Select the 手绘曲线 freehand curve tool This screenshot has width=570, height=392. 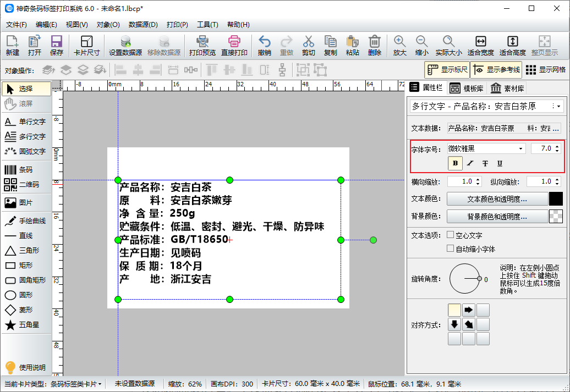[x=26, y=221]
